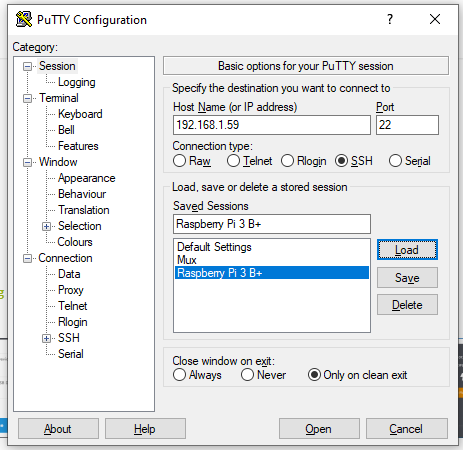The width and height of the screenshot is (463, 450).
Task: Expand the Selection tree node
Action: pos(46,226)
